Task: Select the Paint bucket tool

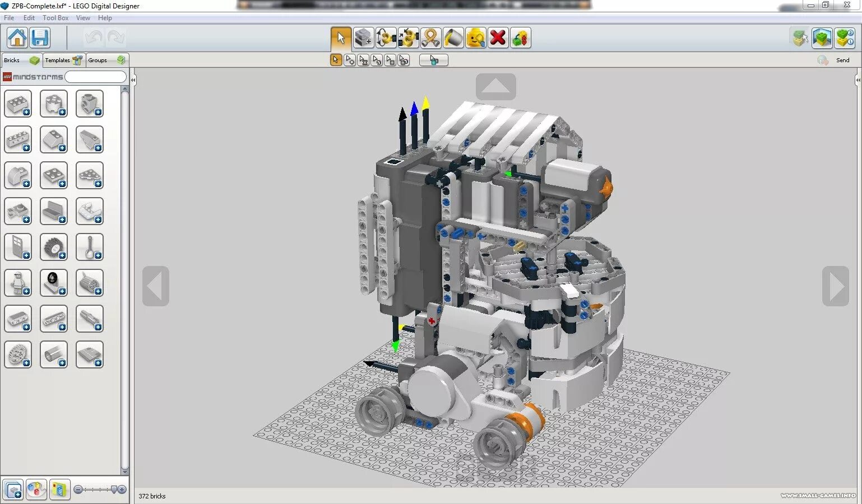Action: [453, 38]
